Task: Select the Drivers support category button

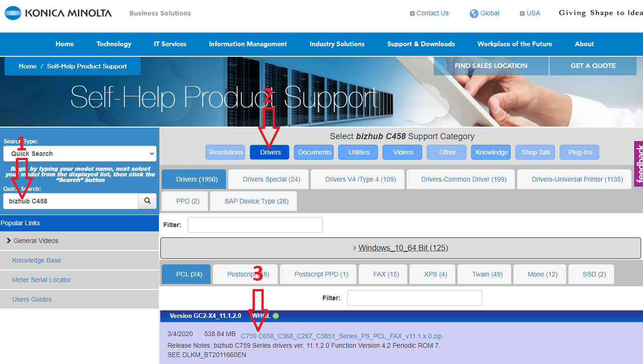Action: coord(269,152)
